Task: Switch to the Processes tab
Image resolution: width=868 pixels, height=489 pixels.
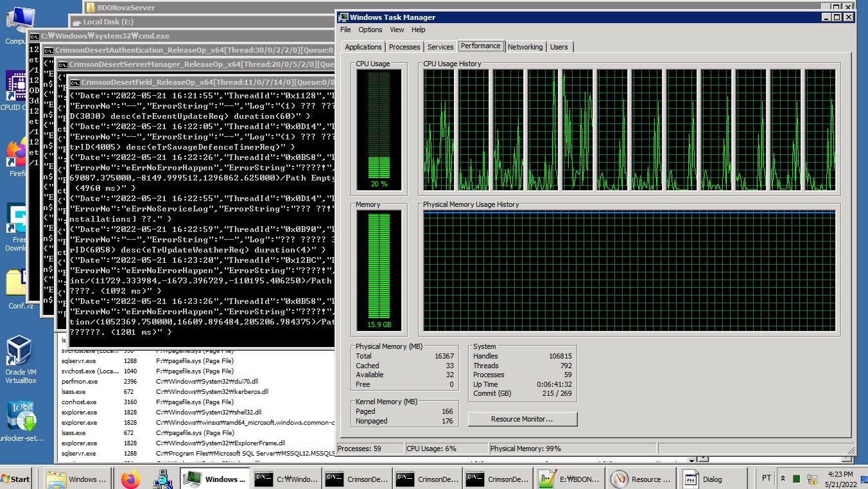Action: (x=404, y=47)
